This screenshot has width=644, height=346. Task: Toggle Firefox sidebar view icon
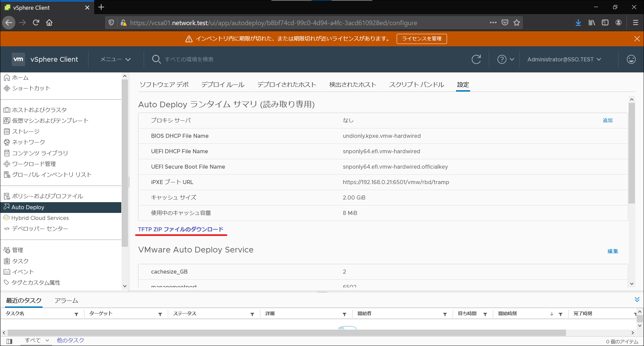(x=605, y=23)
